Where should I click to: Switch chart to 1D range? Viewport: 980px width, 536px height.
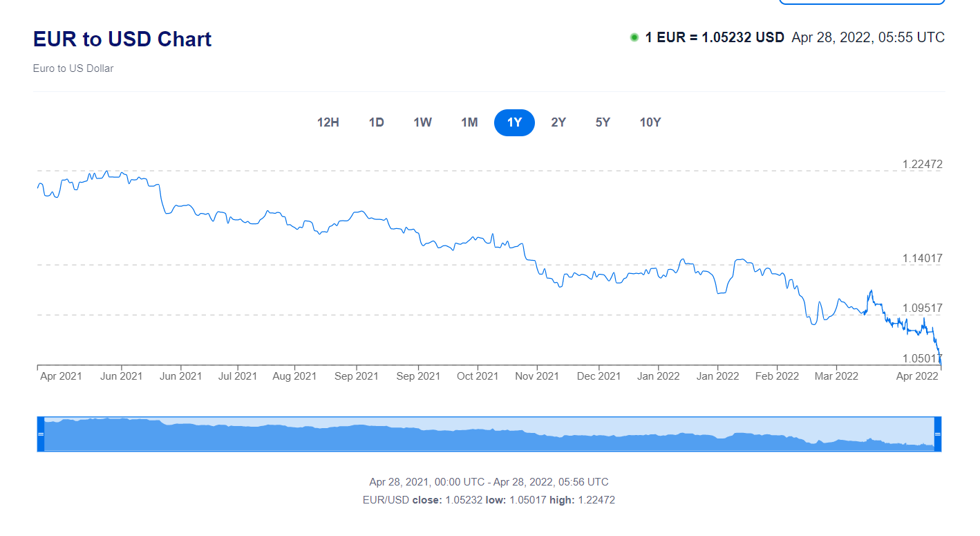[x=377, y=122]
